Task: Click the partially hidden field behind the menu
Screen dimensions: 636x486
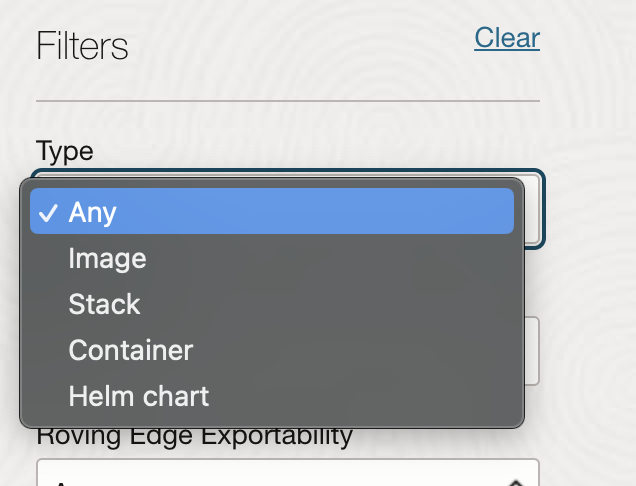Action: click(533, 351)
